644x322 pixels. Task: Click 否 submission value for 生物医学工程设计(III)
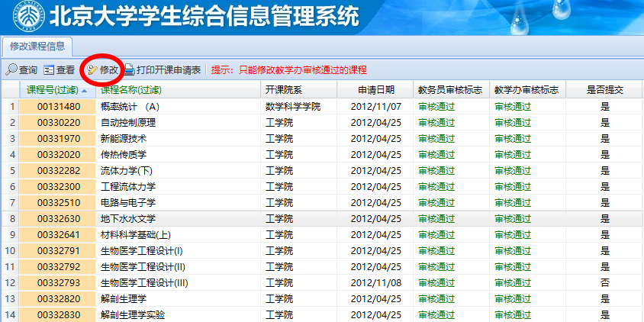tap(604, 282)
